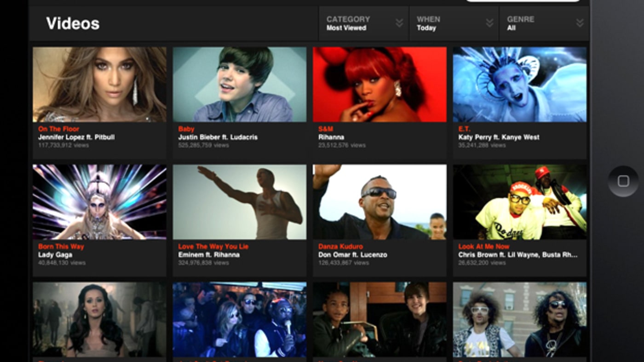This screenshot has width=644, height=362.
Task: Click the 26,632,200 views count
Action: pos(482,263)
